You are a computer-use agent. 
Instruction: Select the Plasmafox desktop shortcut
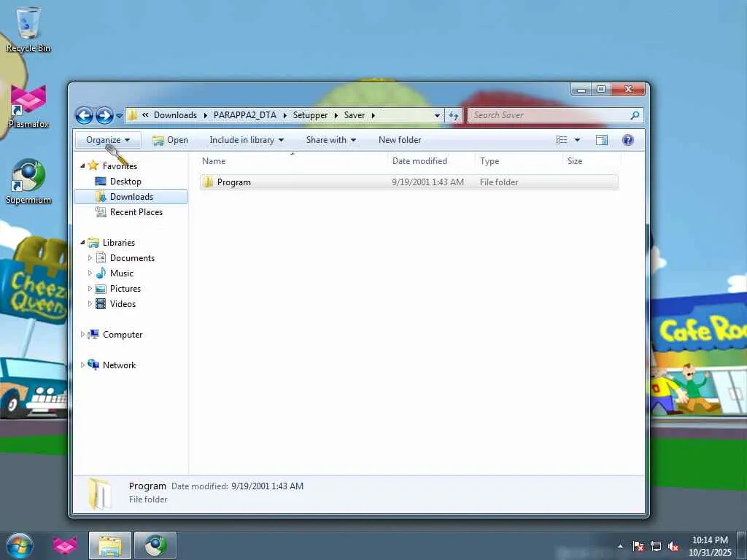pos(28,106)
